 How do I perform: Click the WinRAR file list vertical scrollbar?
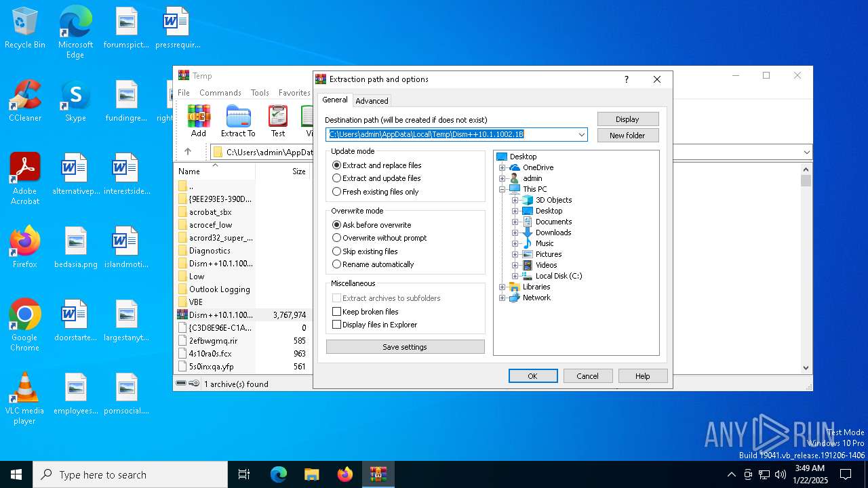pos(806,268)
